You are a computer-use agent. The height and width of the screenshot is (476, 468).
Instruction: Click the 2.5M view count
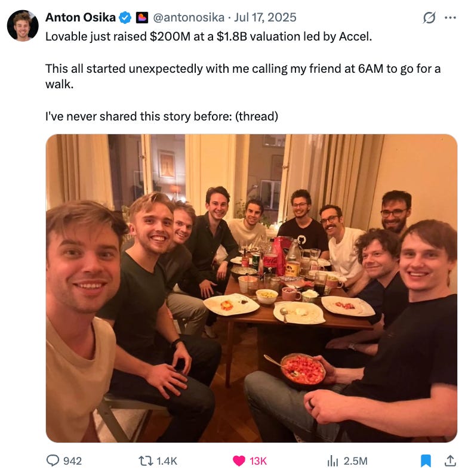(x=356, y=461)
